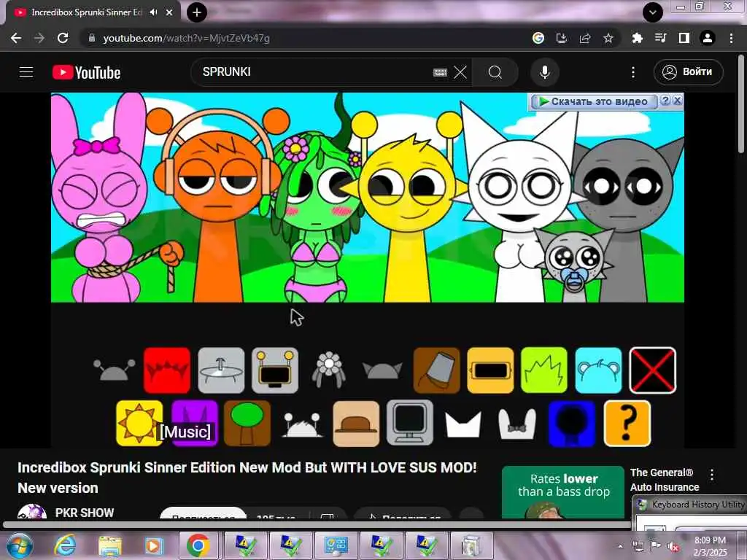Viewport: 747px width, 560px height.
Task: Select the brown tree character icon
Action: pyautogui.click(x=247, y=423)
